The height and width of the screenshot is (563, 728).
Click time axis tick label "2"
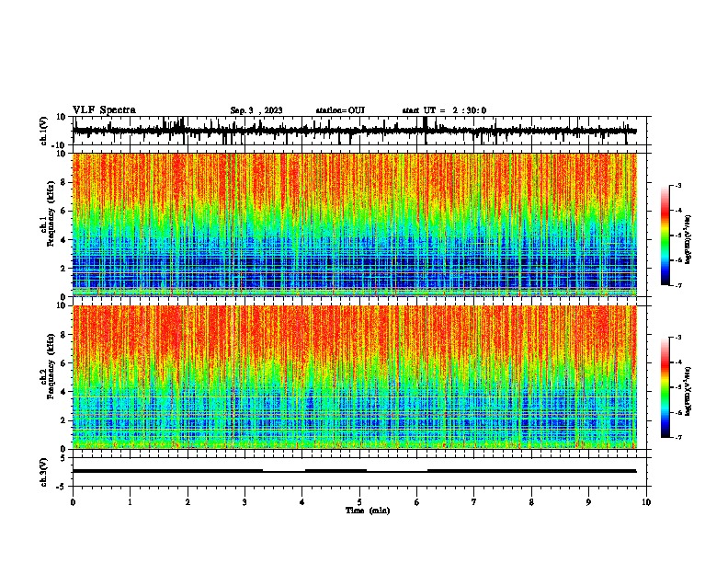[188, 501]
